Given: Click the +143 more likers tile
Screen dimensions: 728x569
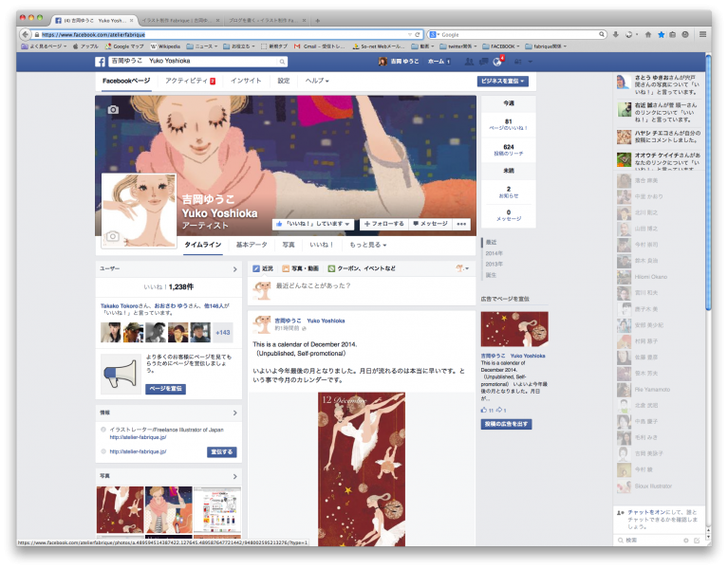Looking at the screenshot, I should point(223,333).
